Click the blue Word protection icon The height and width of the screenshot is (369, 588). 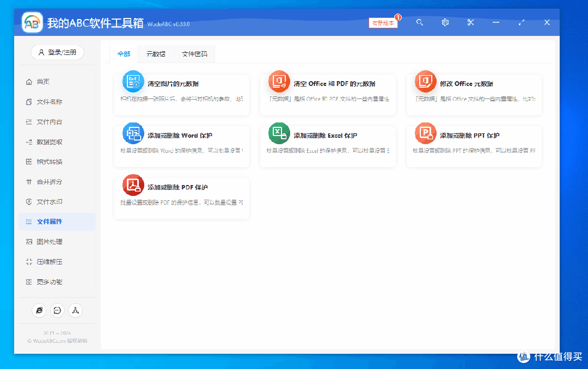coord(133,133)
